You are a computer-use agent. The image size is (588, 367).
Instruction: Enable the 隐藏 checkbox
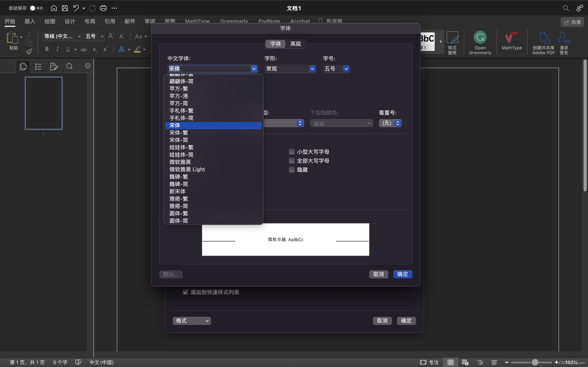[292, 170]
